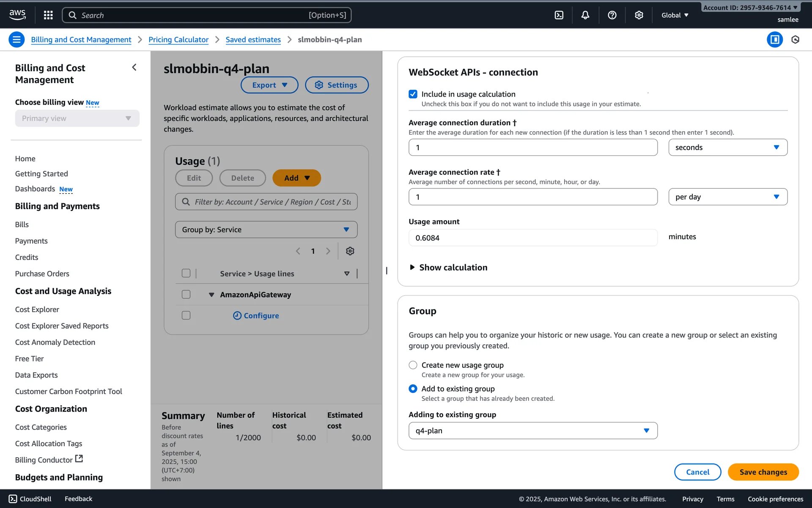Viewport: 812px width, 508px height.
Task: Go to Bills in sidebar
Action: [22, 224]
